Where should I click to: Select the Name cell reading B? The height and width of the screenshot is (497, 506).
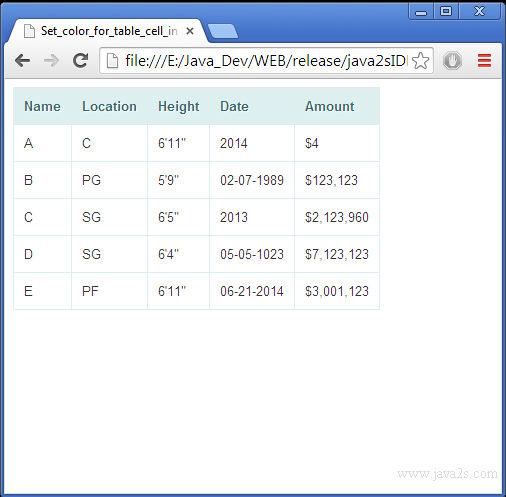pyautogui.click(x=42, y=180)
